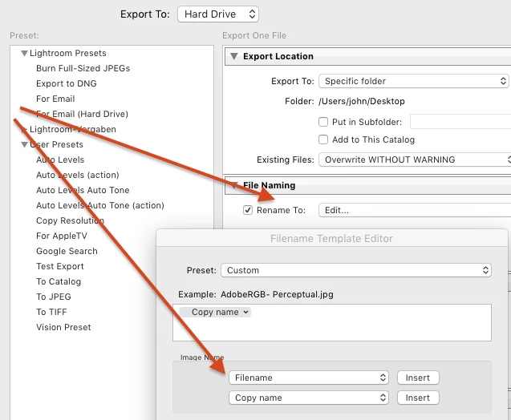Select the For AppleTV preset
Image resolution: width=511 pixels, height=420 pixels.
(62, 236)
